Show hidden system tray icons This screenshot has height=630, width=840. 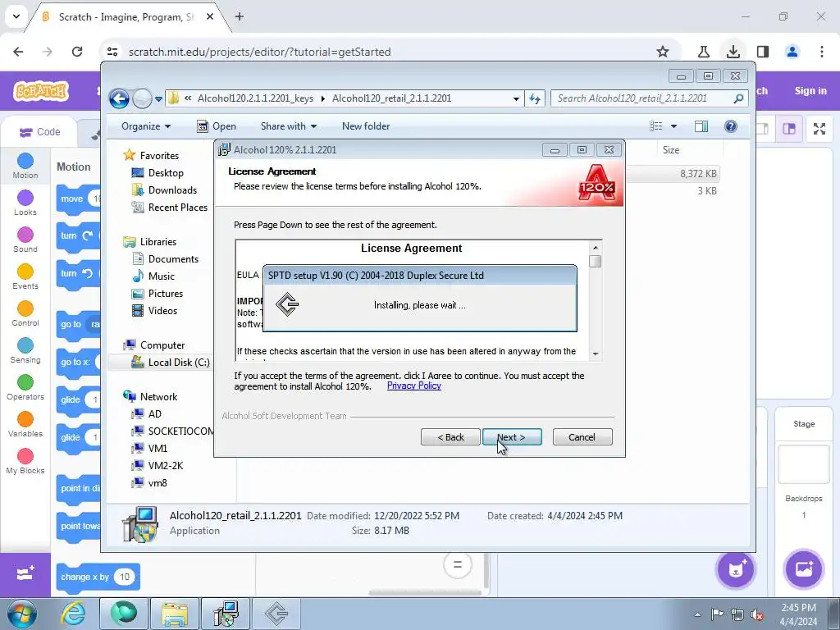[x=697, y=614]
